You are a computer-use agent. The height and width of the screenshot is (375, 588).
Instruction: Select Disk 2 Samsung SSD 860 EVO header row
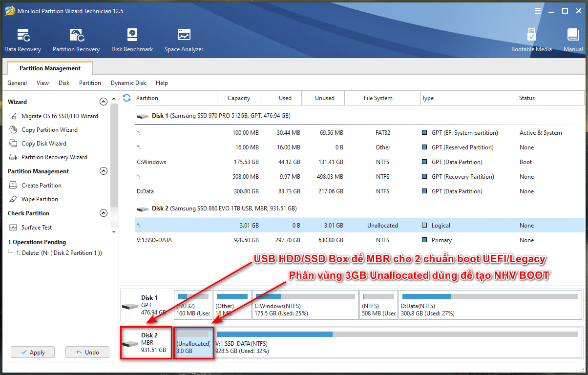(359, 208)
